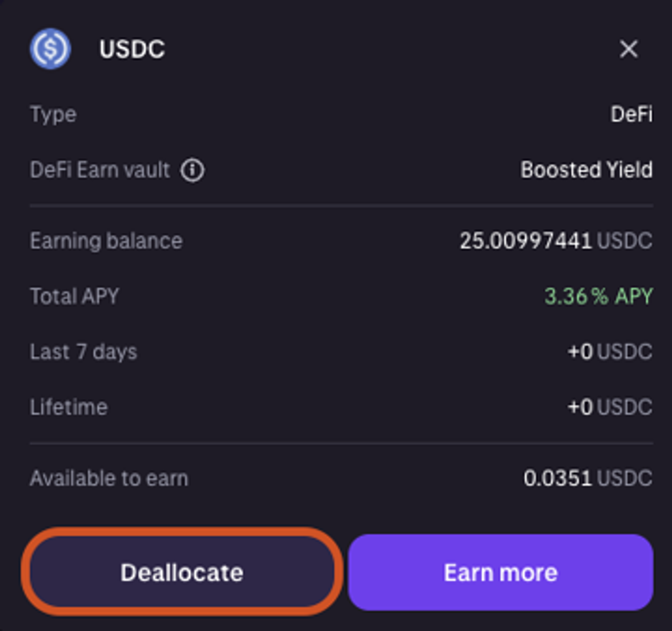Click the Last 7 days label
This screenshot has height=631, width=672.
[83, 352]
